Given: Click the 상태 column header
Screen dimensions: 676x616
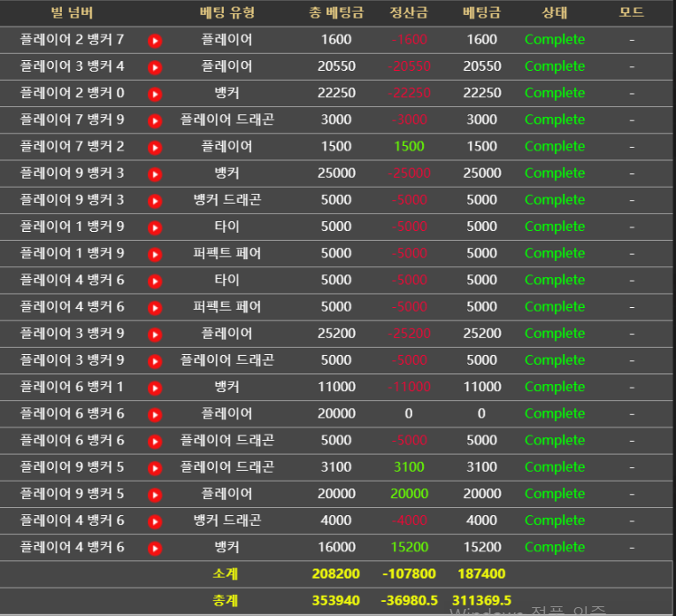Looking at the screenshot, I should [555, 12].
